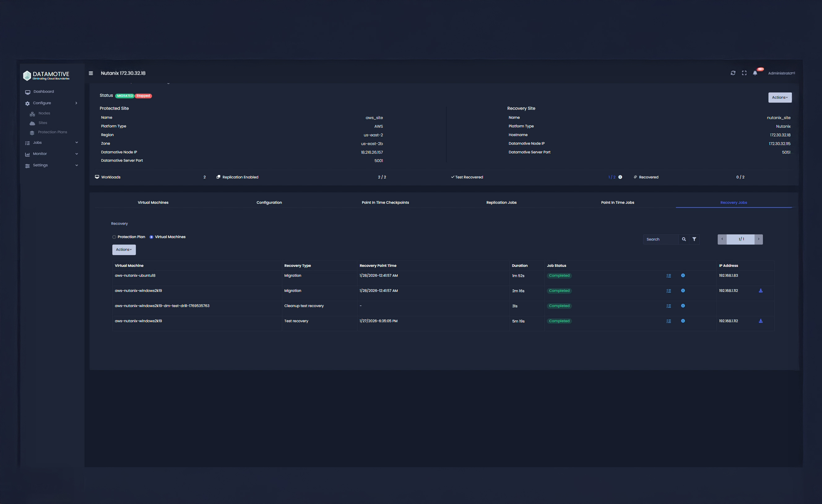Go to the Dashboard page

pos(43,91)
